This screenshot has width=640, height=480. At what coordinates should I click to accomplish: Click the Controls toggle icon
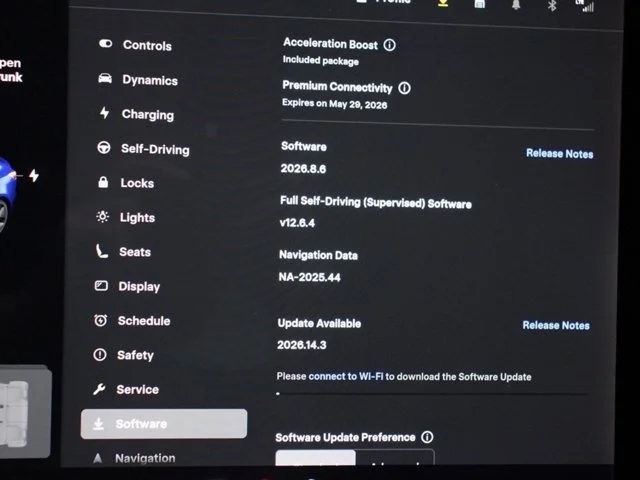point(106,43)
